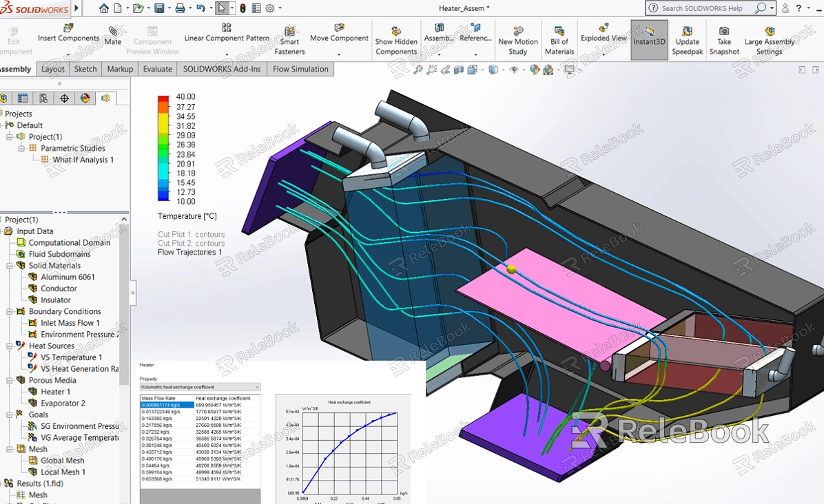Click the temperature color legend bar
Screen dimensions: 824x504
[163, 149]
